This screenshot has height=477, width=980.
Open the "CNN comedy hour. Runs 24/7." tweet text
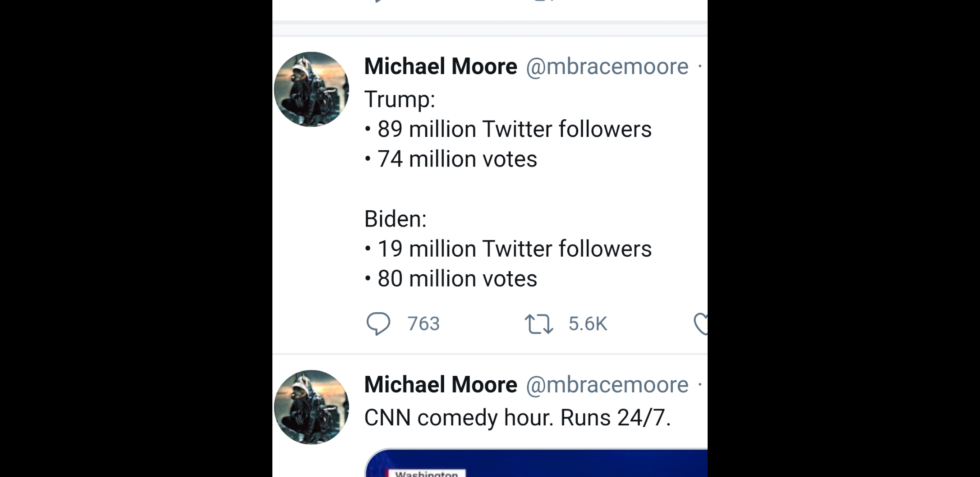click(517, 418)
